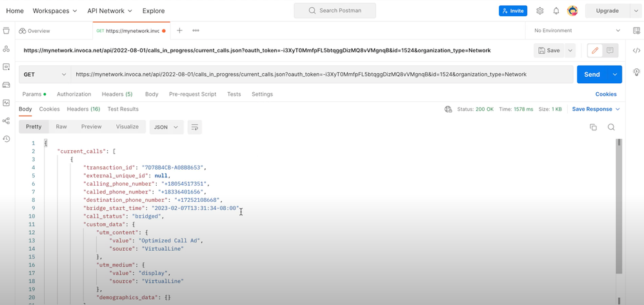Image resolution: width=644 pixels, height=305 pixels.
Task: Select the GET mynetwork.invoca request tab
Action: coord(130,31)
